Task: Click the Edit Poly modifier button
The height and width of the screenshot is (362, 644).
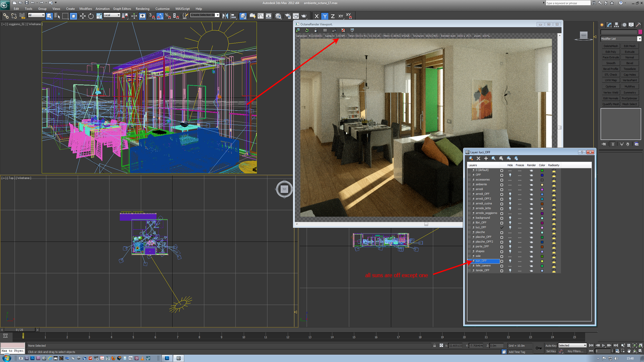Action: [610, 52]
